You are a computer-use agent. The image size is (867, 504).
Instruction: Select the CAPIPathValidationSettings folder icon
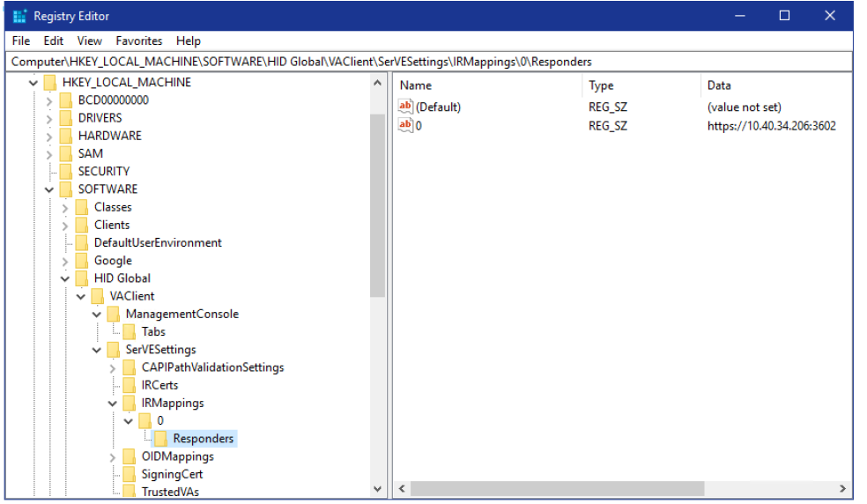(x=130, y=367)
